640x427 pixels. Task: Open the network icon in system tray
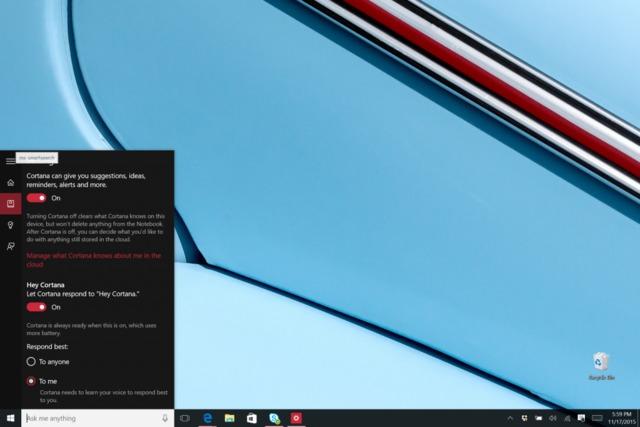coord(567,418)
